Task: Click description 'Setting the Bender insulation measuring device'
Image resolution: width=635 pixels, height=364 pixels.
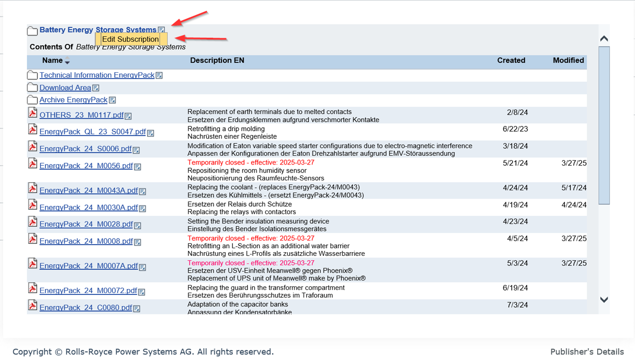Action: 258,221
